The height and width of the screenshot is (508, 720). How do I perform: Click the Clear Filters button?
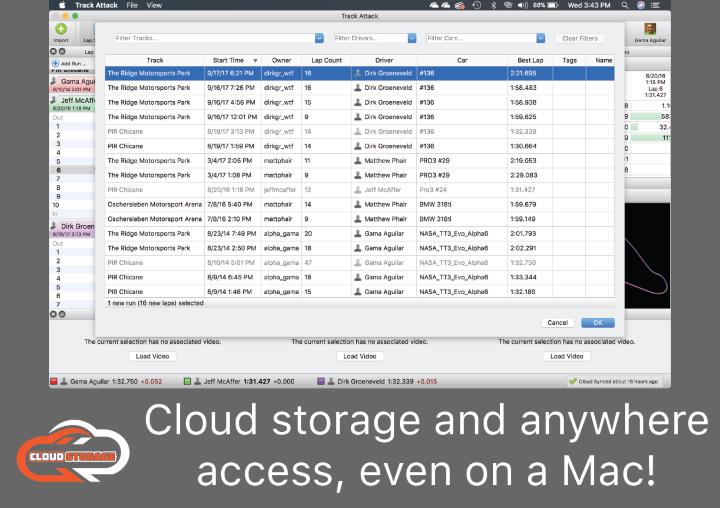pyautogui.click(x=579, y=38)
